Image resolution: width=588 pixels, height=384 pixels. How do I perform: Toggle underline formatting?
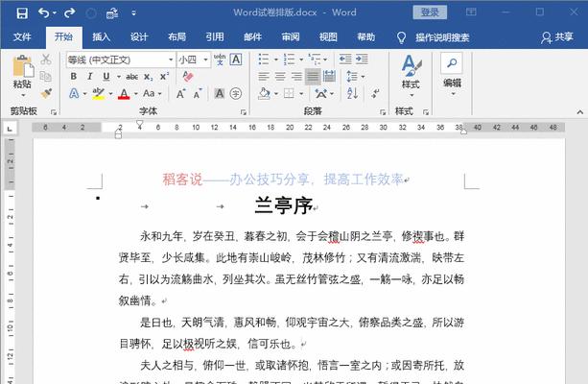click(x=106, y=77)
